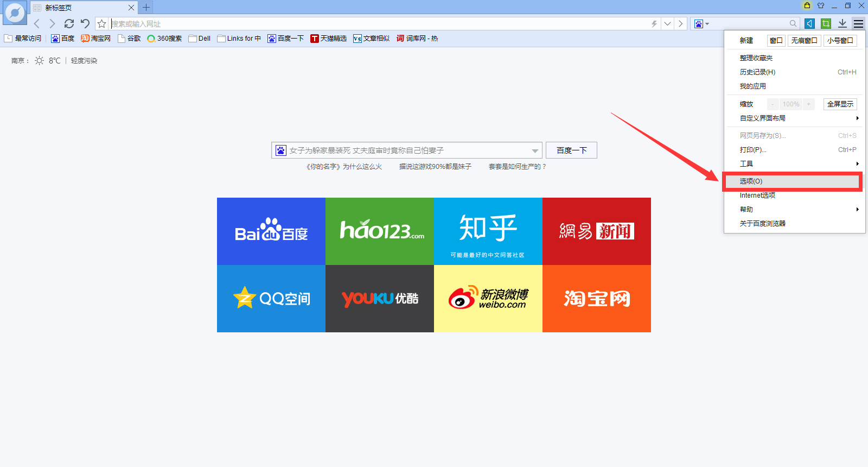Open the 词库网 bookmark
Screen dimensions: 868x467
[x=417, y=39]
